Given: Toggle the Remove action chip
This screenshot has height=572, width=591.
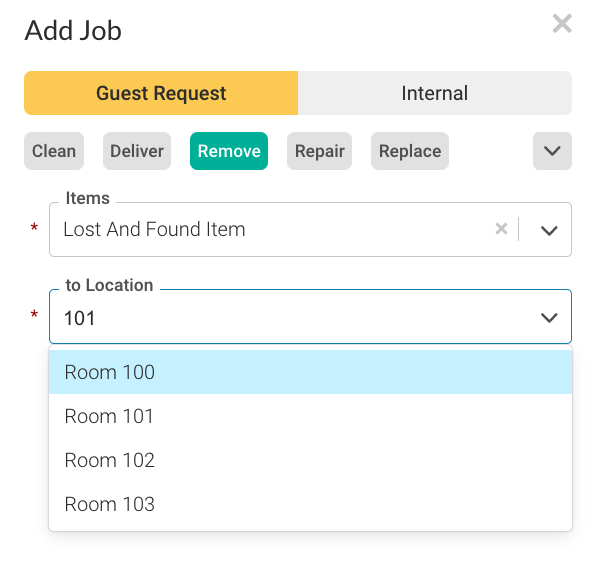Looking at the screenshot, I should tap(229, 151).
